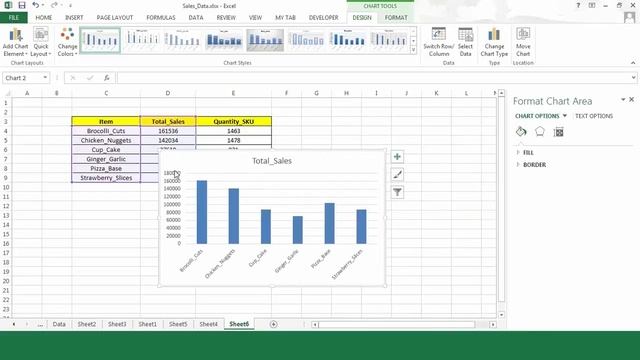Viewport: 640px width, 360px height.
Task: Click the Chart Styles paintbrush button
Action: pos(397,175)
